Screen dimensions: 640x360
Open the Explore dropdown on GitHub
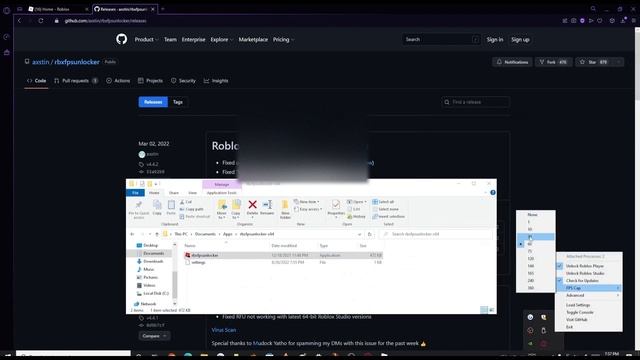[222, 40]
